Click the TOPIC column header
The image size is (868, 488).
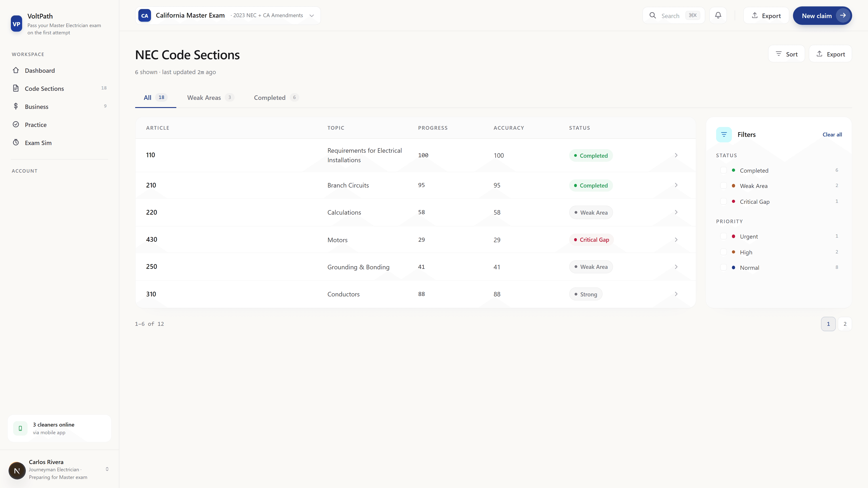pos(336,128)
